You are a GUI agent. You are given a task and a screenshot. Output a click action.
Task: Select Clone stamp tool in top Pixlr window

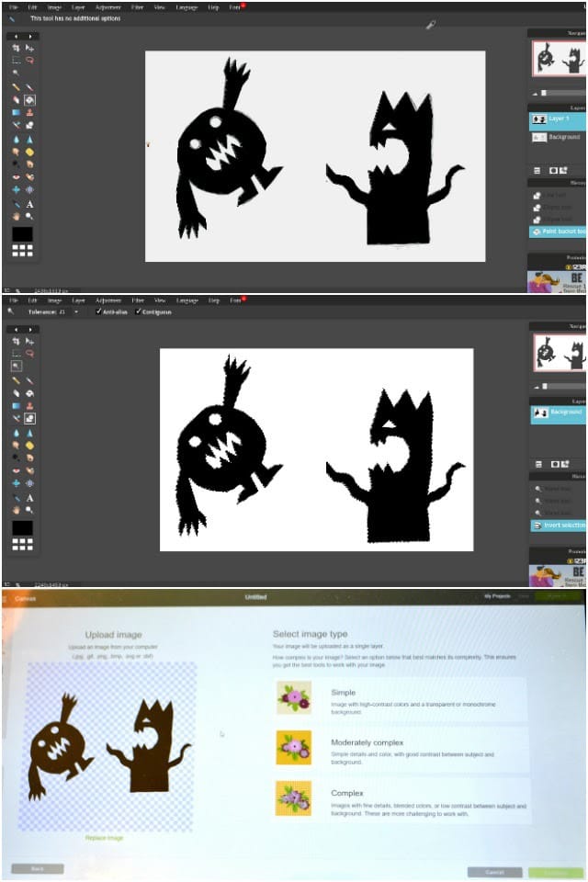click(x=29, y=112)
